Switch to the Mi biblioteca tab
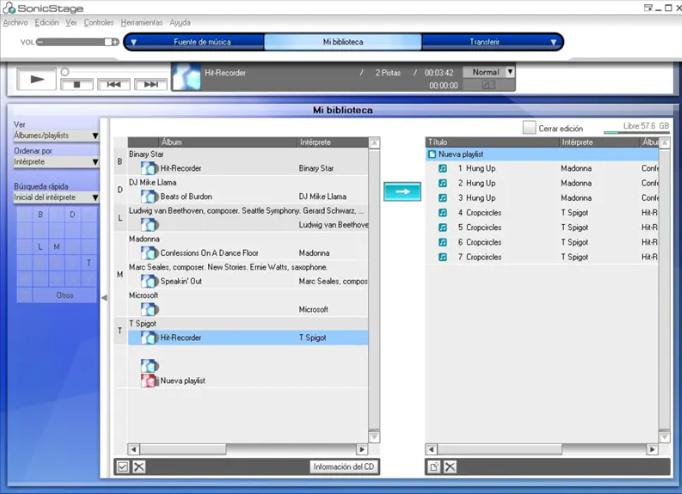The image size is (682, 494). tap(343, 42)
